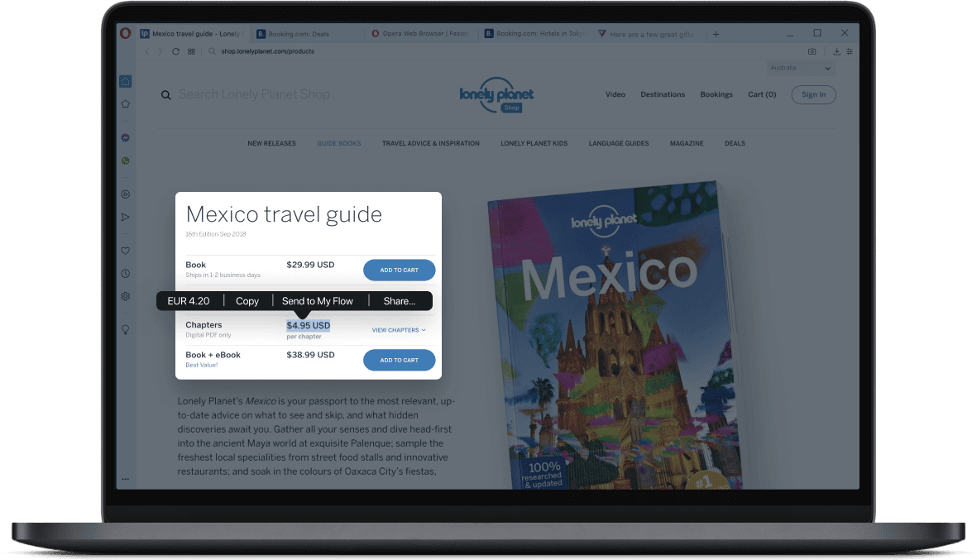The image size is (977, 560).
Task: Open the Guide Books category
Action: tap(339, 143)
